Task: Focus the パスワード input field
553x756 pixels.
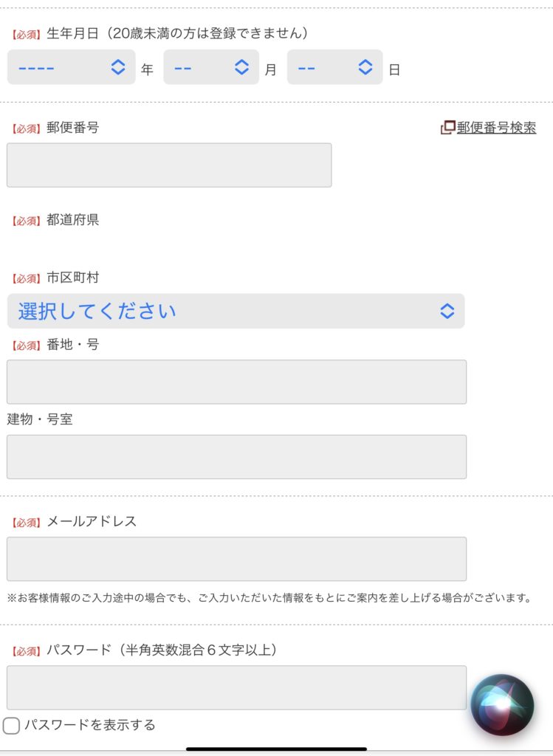Action: tap(236, 687)
